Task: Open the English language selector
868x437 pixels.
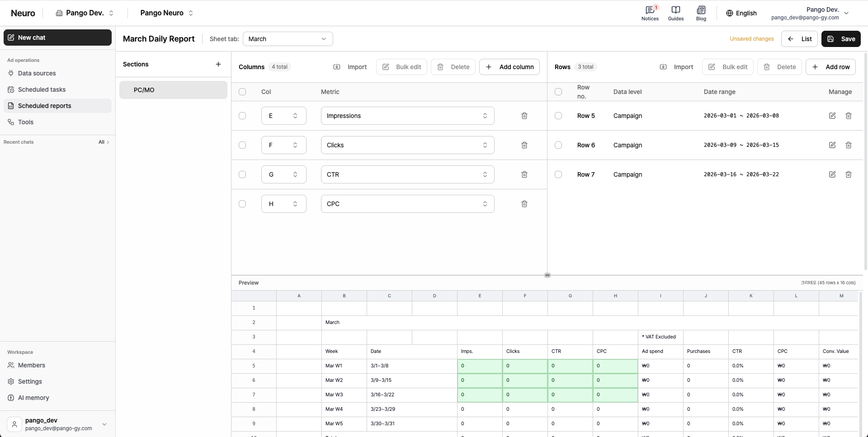Action: (x=741, y=13)
